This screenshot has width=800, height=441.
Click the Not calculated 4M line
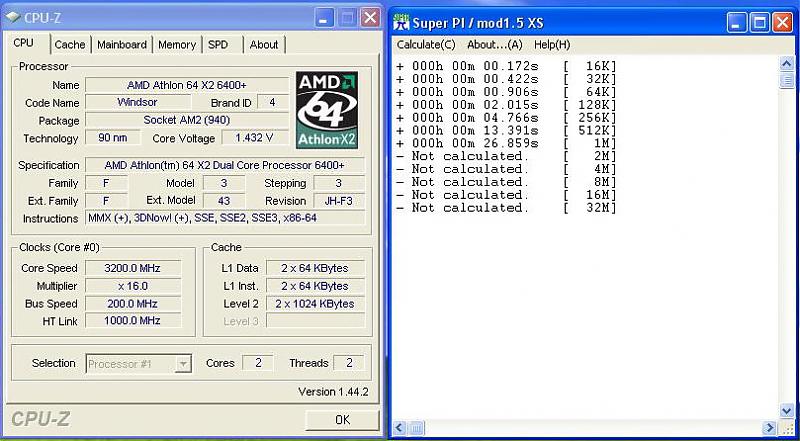pyautogui.click(x=507, y=169)
